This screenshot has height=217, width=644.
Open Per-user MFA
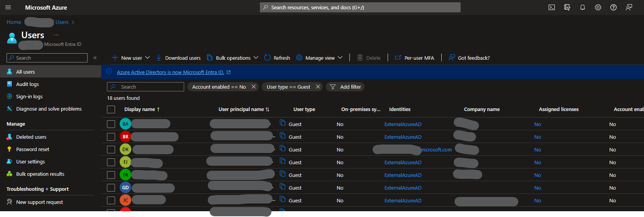(415, 58)
